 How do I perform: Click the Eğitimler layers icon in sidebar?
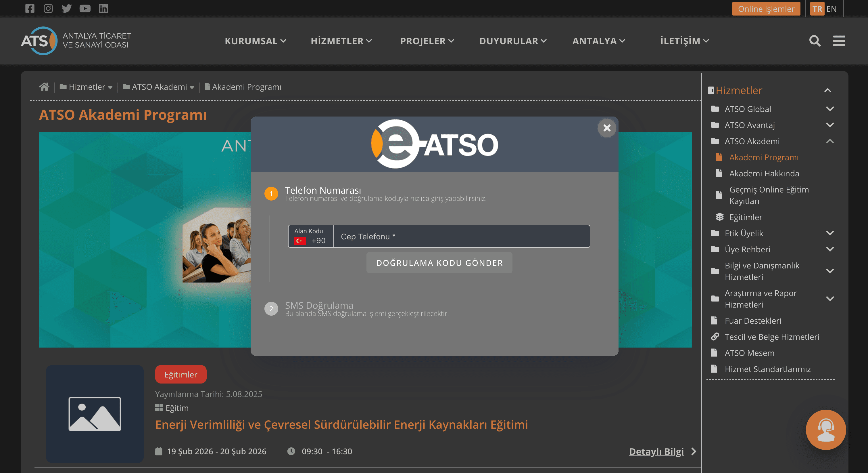(x=719, y=217)
